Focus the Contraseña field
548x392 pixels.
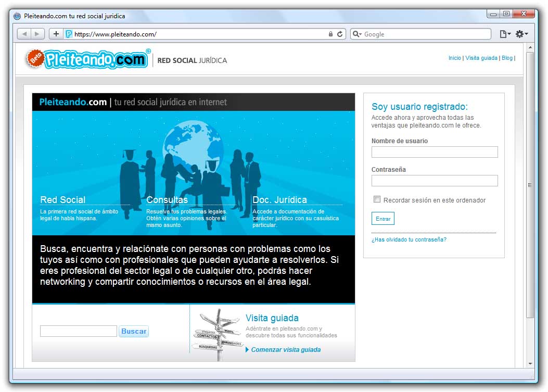(435, 181)
